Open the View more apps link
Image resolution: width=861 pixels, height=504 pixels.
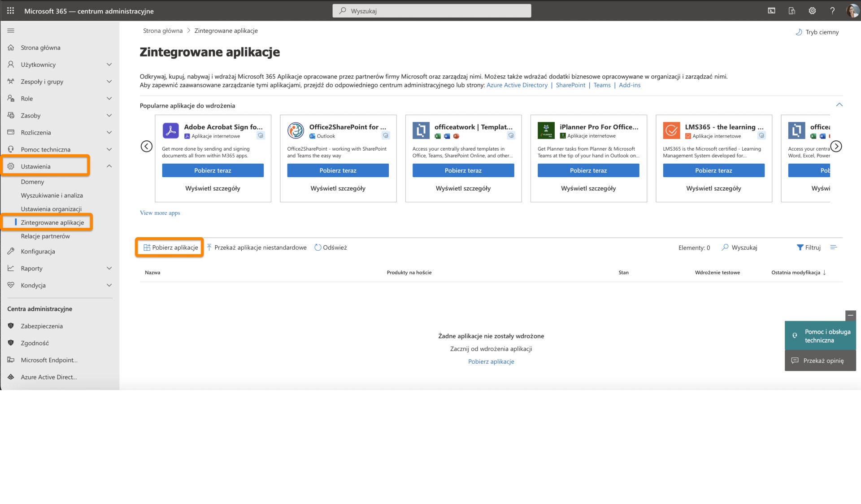click(160, 213)
